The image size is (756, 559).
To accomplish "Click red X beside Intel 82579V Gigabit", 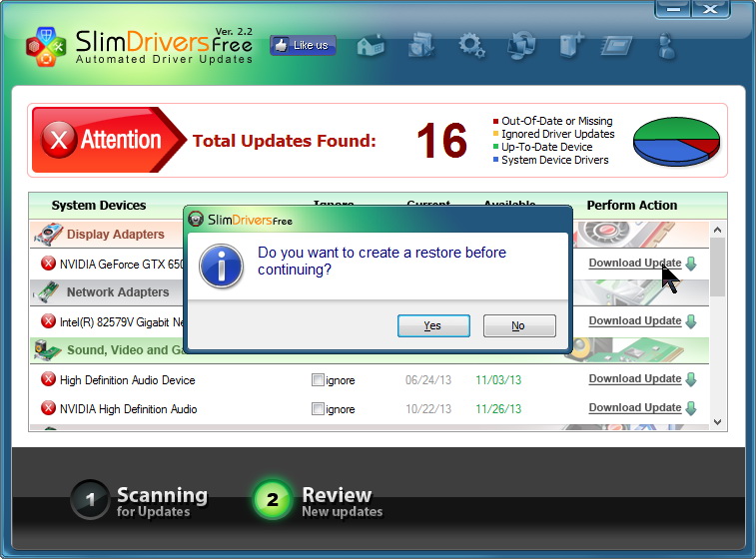I will (48, 321).
